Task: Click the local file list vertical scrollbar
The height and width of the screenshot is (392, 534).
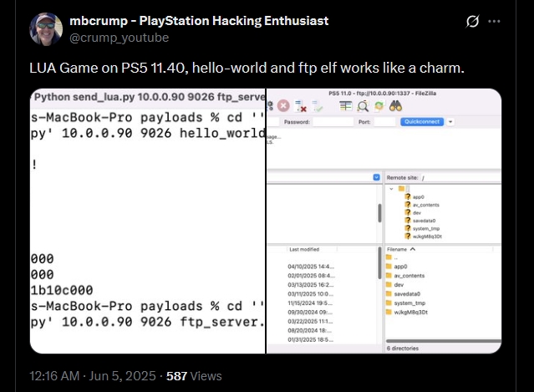Action: click(379, 262)
